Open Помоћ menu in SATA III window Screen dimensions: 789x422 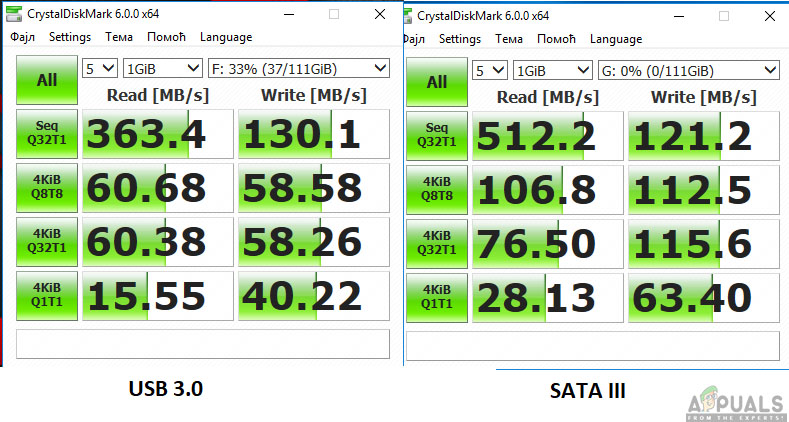point(556,39)
